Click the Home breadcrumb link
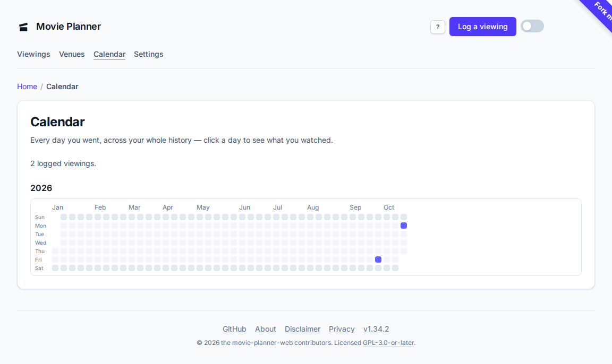Image resolution: width=612 pixels, height=364 pixels. point(27,86)
